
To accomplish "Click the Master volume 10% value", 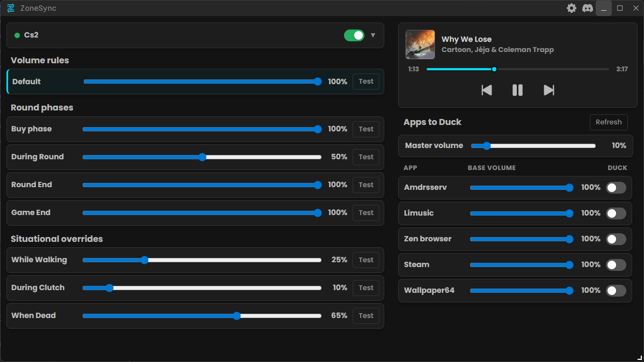I will click(619, 145).
